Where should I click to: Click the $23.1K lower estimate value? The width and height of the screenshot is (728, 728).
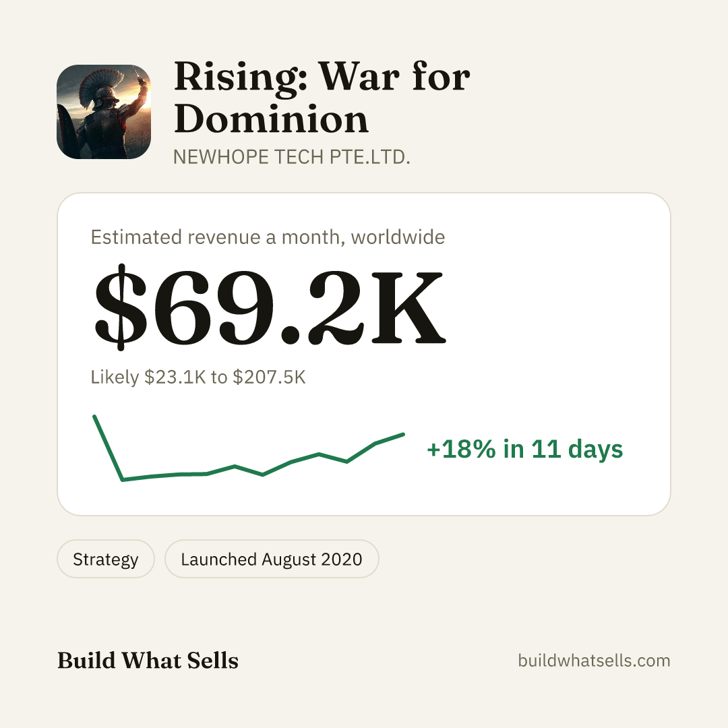175,377
